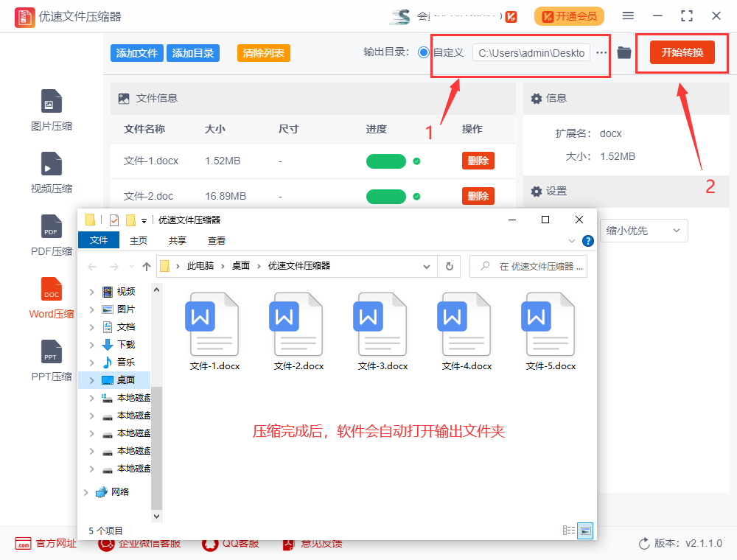Select file 文件-2.docx in Explorer
Screen dimensions: 737x560
point(298,332)
